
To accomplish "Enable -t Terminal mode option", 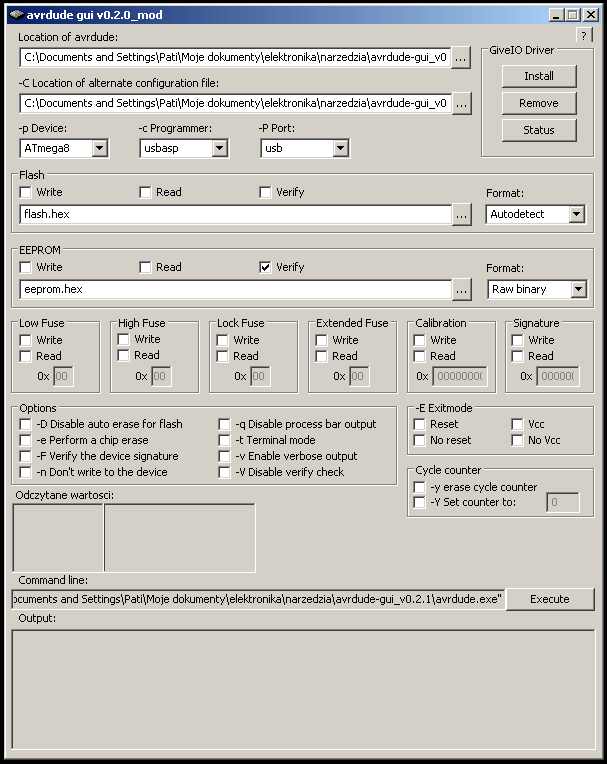I will click(225, 440).
